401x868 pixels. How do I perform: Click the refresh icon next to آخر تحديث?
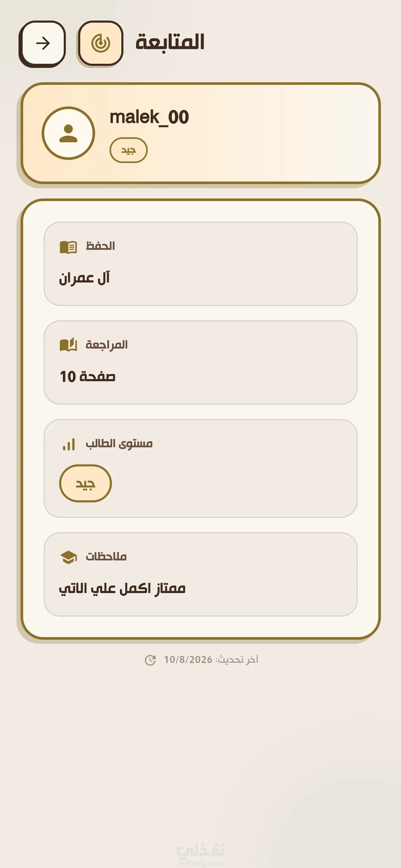pyautogui.click(x=150, y=660)
